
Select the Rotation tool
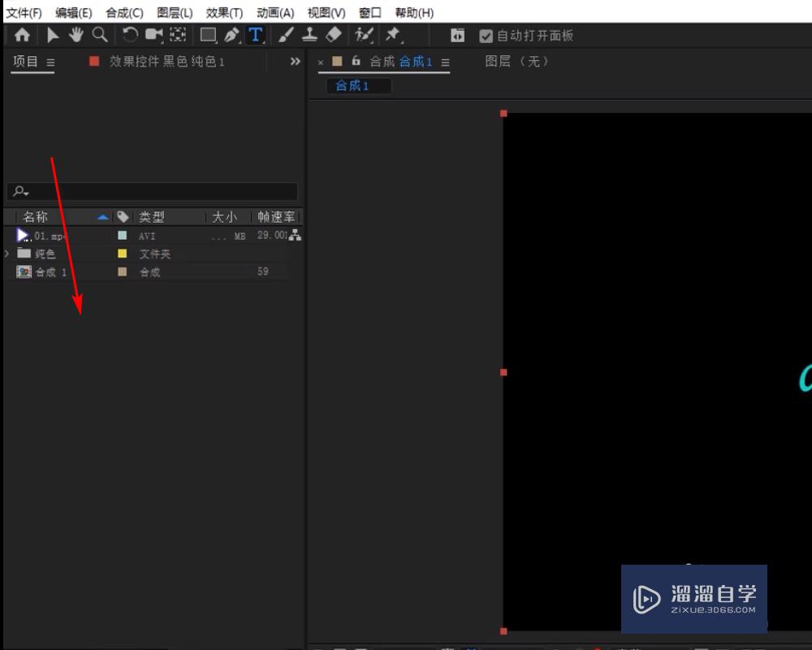coord(130,35)
